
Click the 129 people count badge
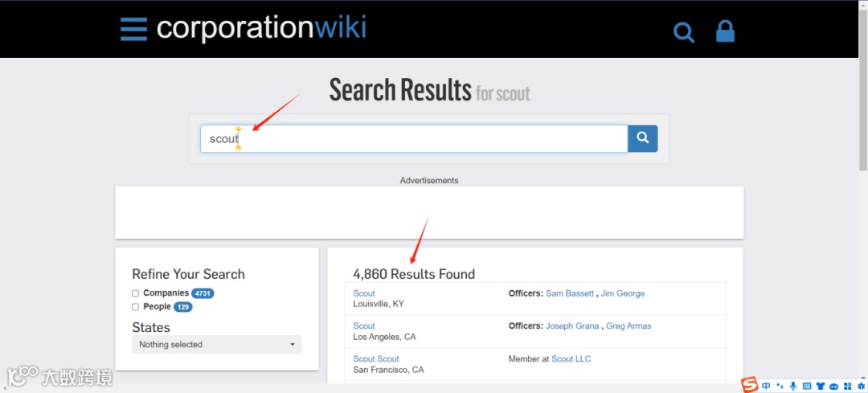click(x=182, y=307)
